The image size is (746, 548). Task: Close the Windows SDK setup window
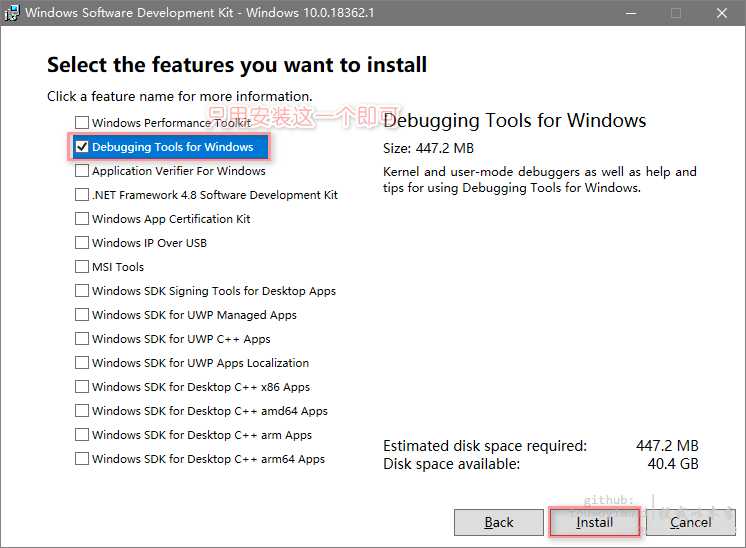721,13
